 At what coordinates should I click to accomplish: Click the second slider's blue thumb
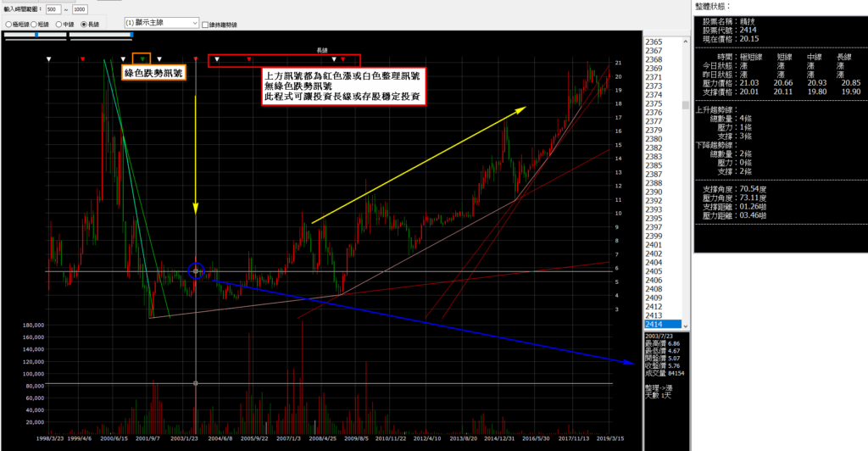point(131,35)
